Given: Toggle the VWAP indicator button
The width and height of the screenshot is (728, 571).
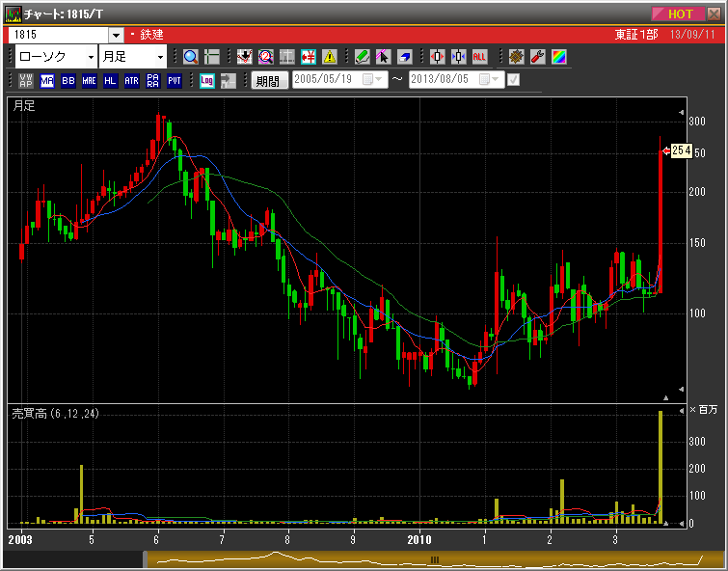Looking at the screenshot, I should (x=26, y=81).
